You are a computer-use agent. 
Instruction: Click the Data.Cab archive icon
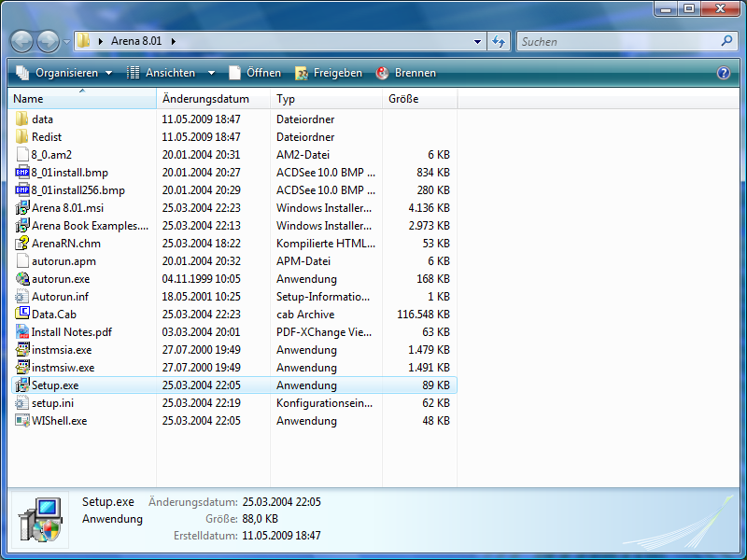21,314
